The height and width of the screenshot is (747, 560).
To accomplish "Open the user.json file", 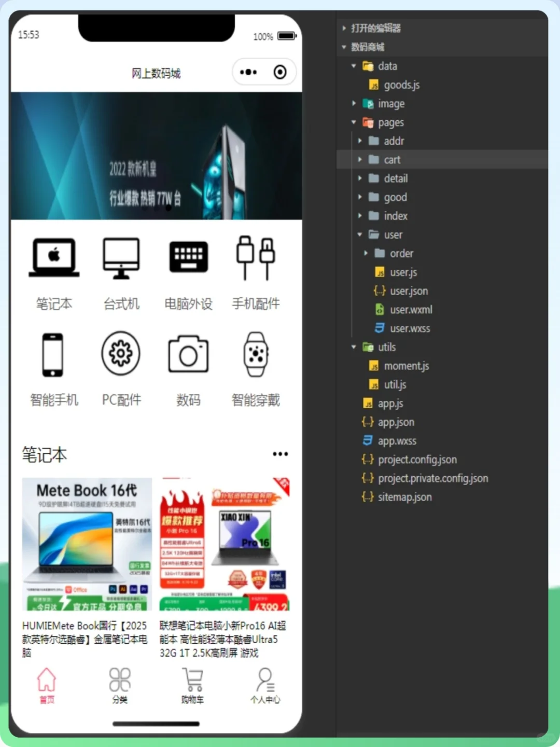I will point(409,290).
